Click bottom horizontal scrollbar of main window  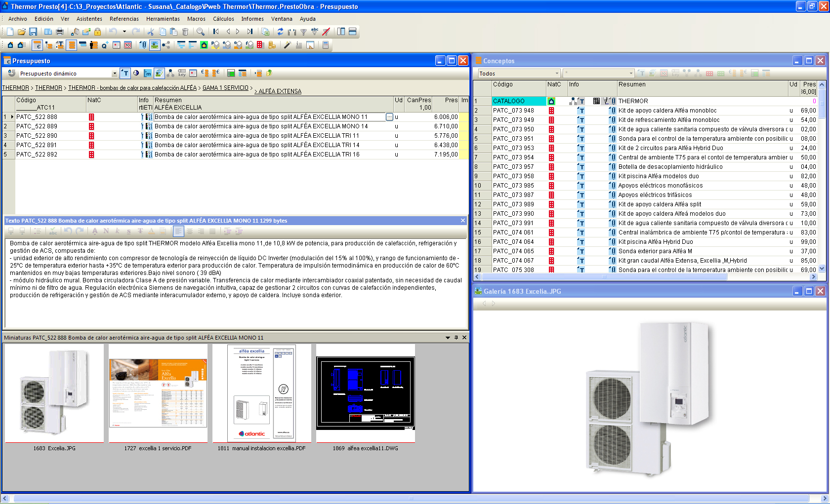pyautogui.click(x=411, y=499)
